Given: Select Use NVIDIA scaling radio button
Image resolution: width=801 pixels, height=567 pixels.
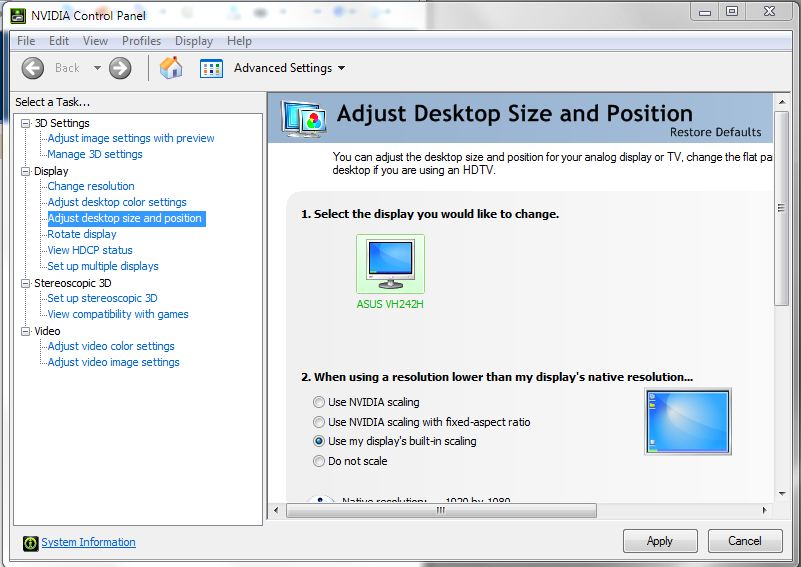Looking at the screenshot, I should (319, 402).
